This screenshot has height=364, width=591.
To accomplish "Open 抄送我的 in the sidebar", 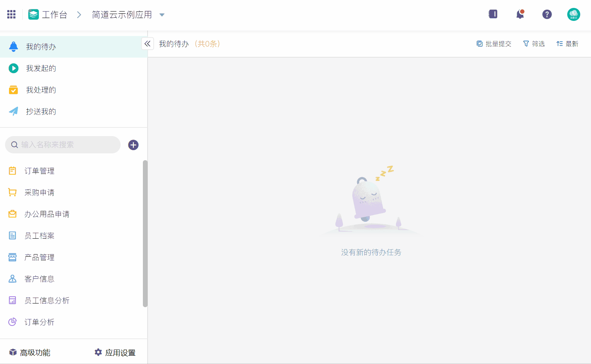I will 41,112.
